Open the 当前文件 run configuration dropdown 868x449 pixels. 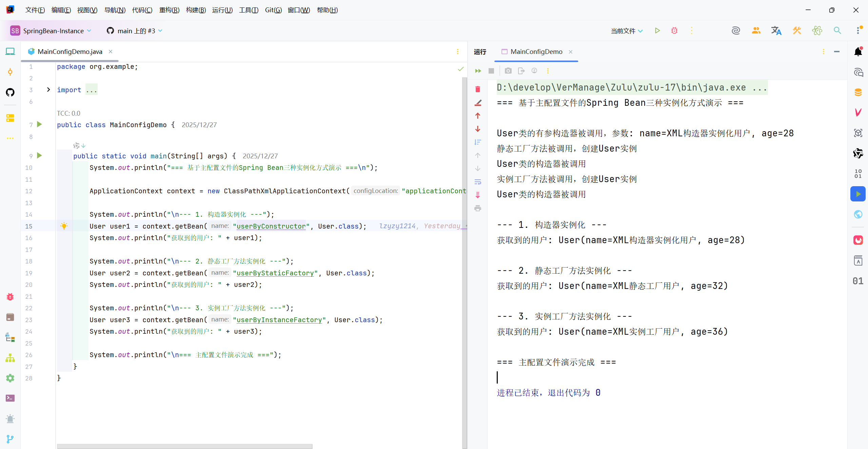tap(626, 31)
